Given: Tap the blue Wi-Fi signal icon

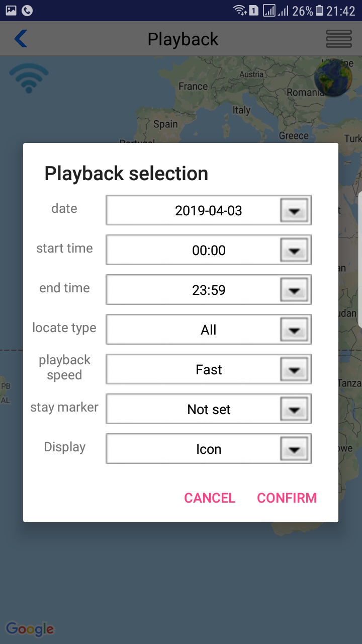Looking at the screenshot, I should click(x=29, y=78).
